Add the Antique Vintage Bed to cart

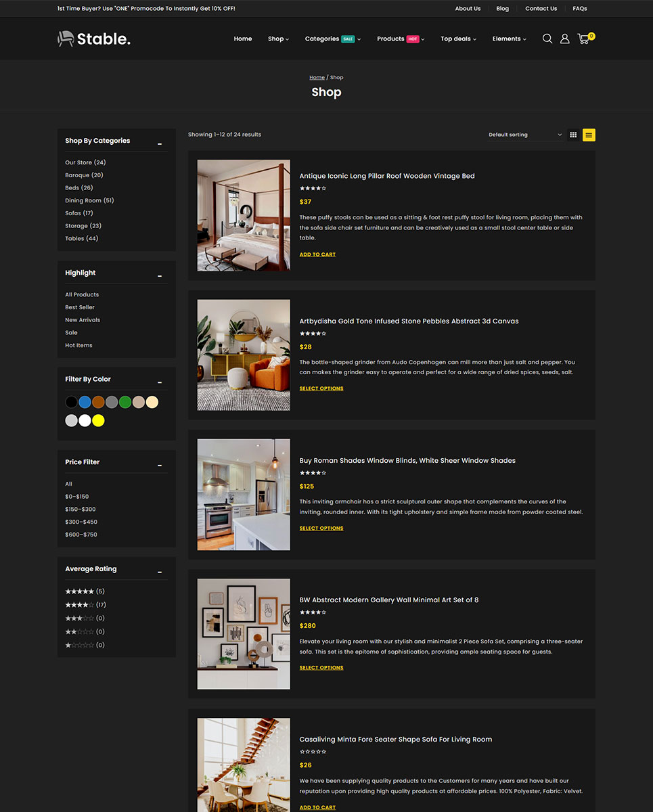click(317, 254)
